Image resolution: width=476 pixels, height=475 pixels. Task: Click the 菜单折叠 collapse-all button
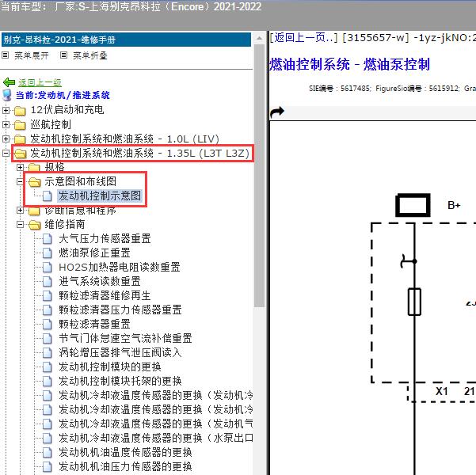coord(90,55)
